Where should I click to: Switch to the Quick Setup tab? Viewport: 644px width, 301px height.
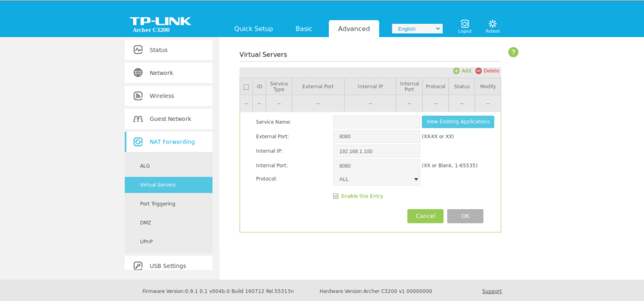coord(253,29)
